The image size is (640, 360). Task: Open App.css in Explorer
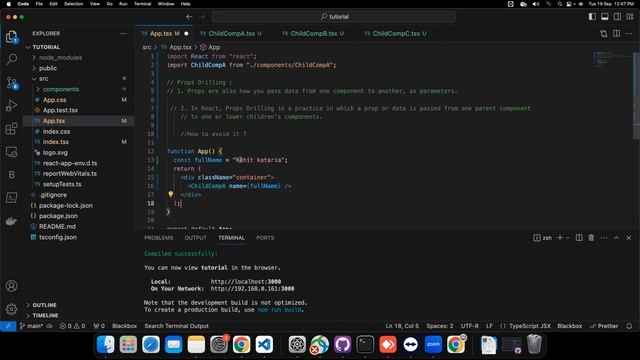coord(54,100)
